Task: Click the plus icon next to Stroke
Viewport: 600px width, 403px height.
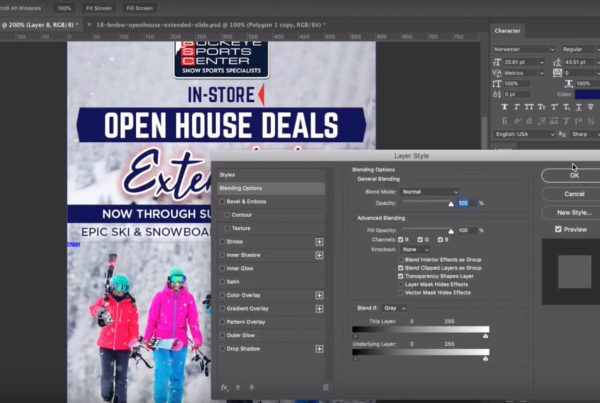Action: pos(320,241)
